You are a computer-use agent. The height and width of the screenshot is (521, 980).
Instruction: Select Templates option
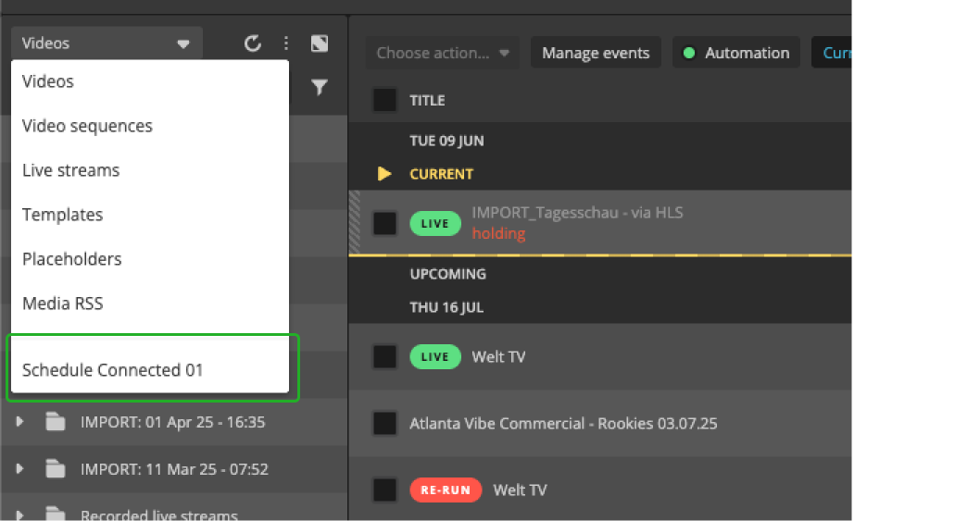[x=150, y=215]
